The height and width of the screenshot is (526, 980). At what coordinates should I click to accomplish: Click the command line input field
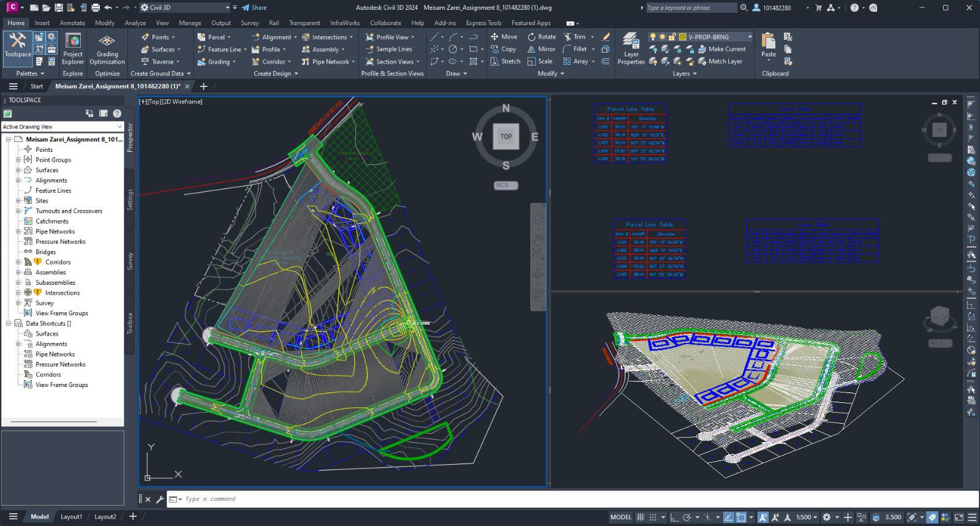(x=367, y=499)
